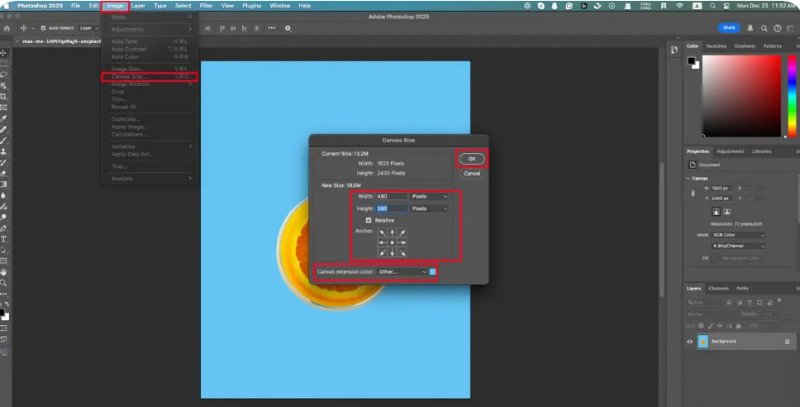The image size is (800, 407).
Task: Choose Canvas Size from Image menu
Action: click(149, 77)
